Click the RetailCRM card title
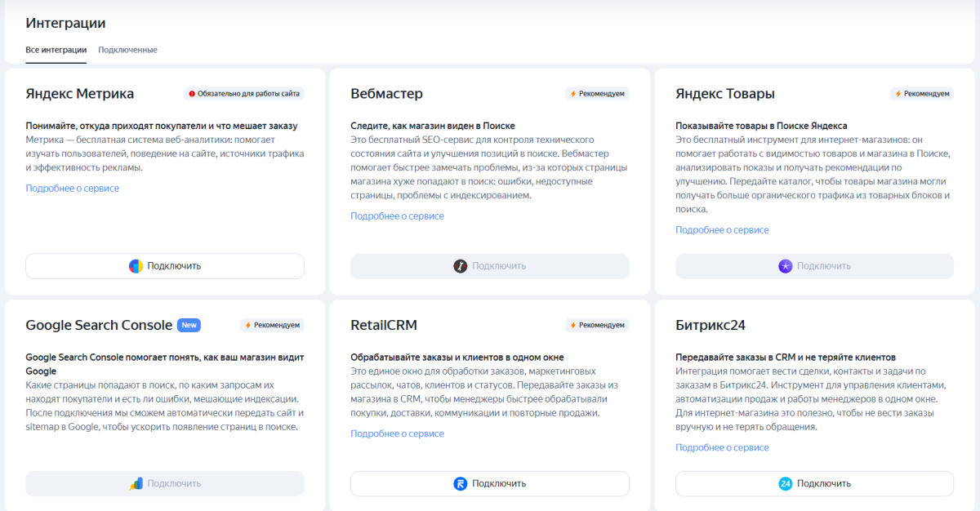The height and width of the screenshot is (511, 980). pyautogui.click(x=384, y=325)
